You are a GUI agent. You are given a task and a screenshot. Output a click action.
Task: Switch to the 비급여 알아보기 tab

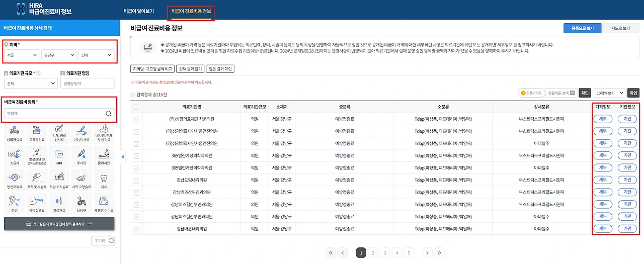click(x=138, y=11)
